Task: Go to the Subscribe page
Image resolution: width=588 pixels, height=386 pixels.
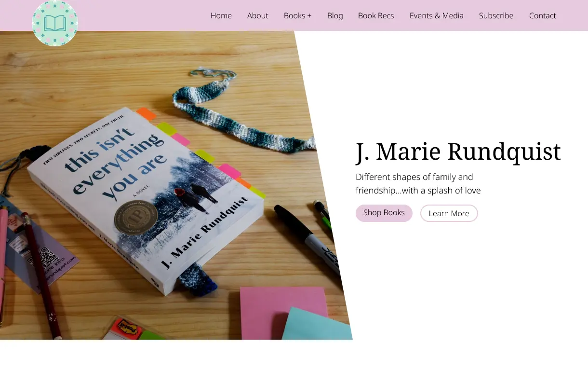Action: coord(496,15)
